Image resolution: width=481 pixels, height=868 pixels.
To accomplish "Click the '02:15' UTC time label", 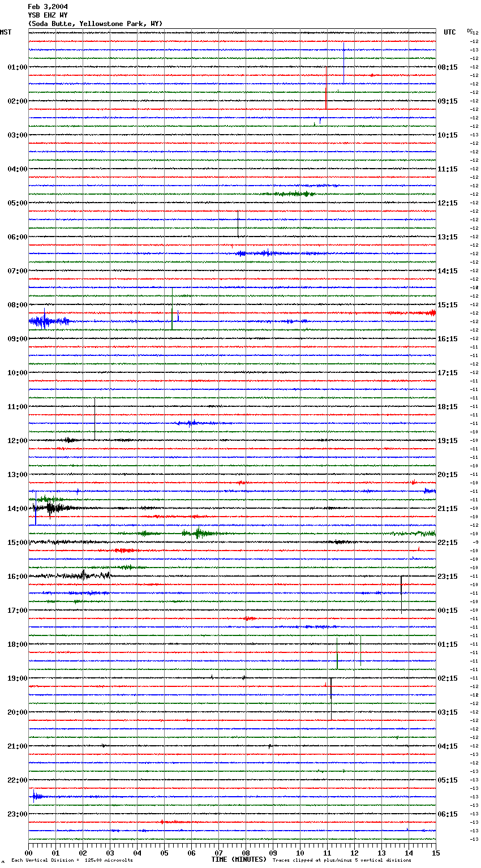I will coord(448,678).
